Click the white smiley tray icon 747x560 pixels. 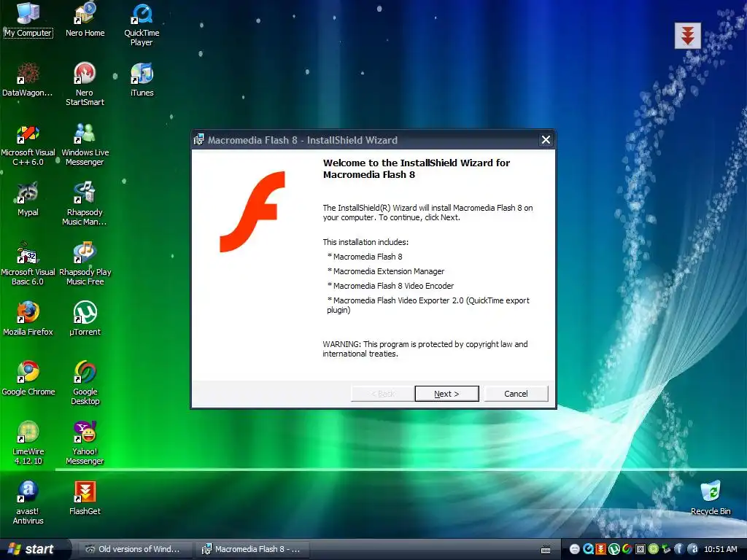pyautogui.click(x=575, y=549)
